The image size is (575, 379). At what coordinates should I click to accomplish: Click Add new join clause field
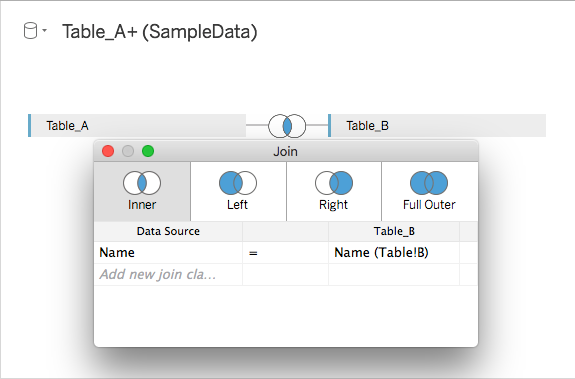pos(168,275)
